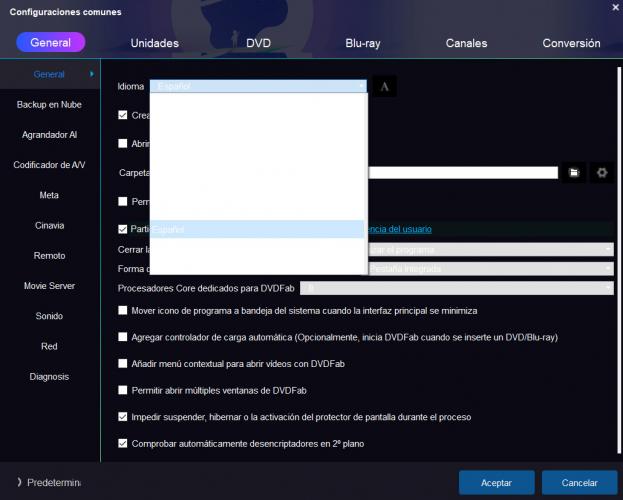
Task: Toggle the 'Crea...' checkbox
Action: 122,115
